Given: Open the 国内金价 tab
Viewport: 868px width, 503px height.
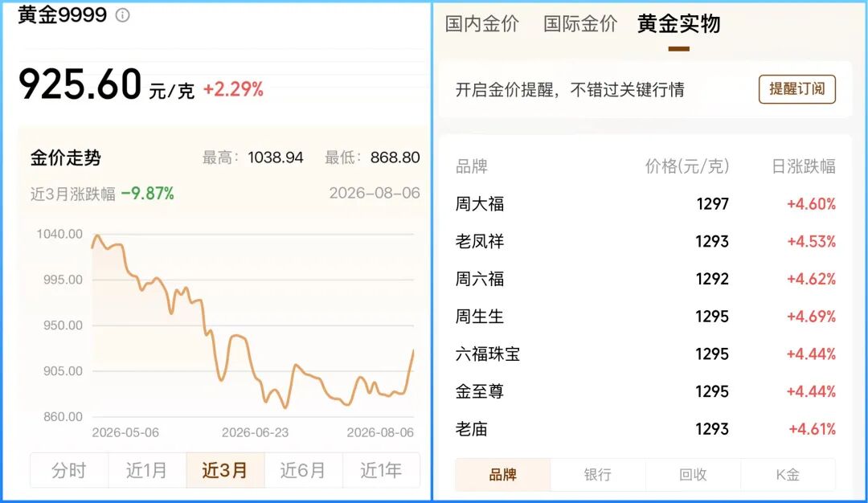Looking at the screenshot, I should (x=481, y=24).
